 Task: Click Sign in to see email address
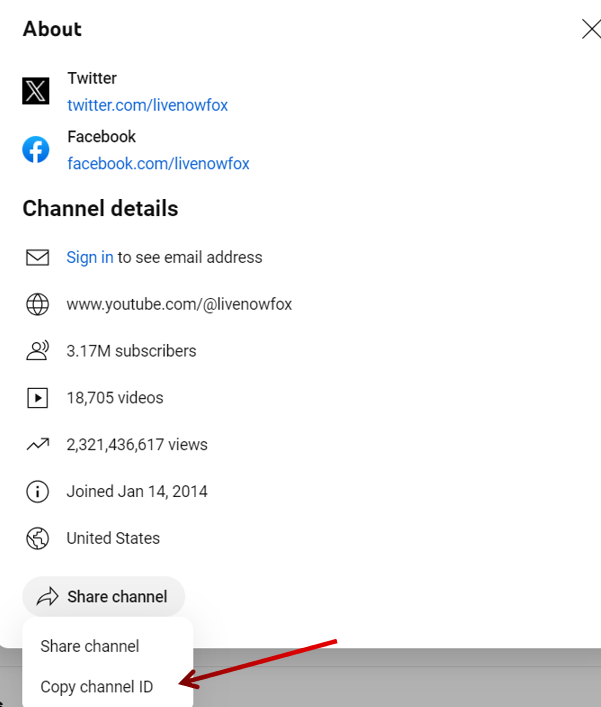point(90,257)
